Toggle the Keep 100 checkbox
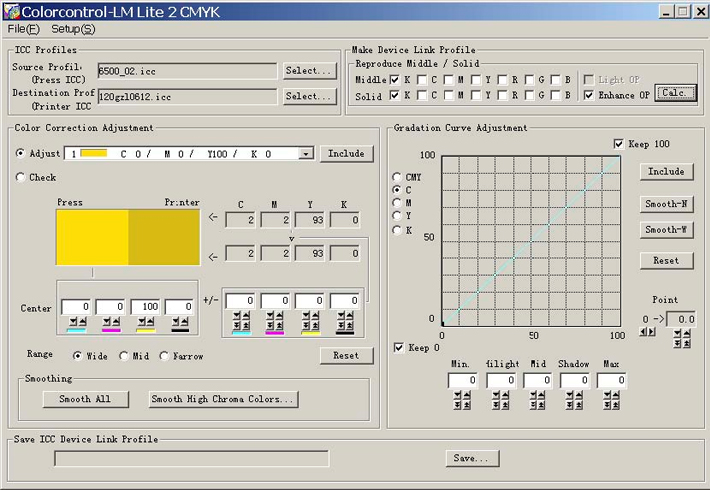Screen dimensions: 710x490 (619, 144)
